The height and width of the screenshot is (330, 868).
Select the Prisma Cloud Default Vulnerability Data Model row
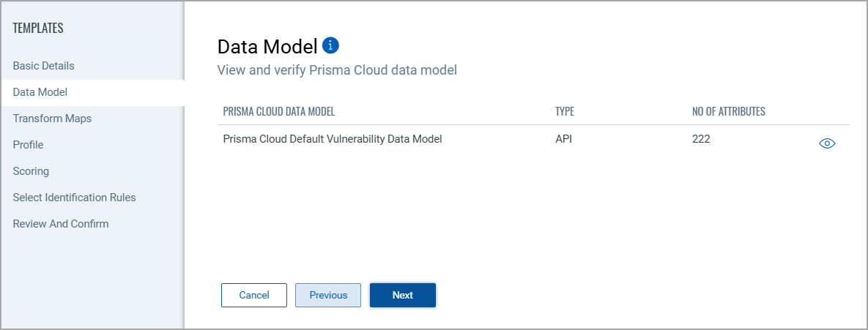333,138
